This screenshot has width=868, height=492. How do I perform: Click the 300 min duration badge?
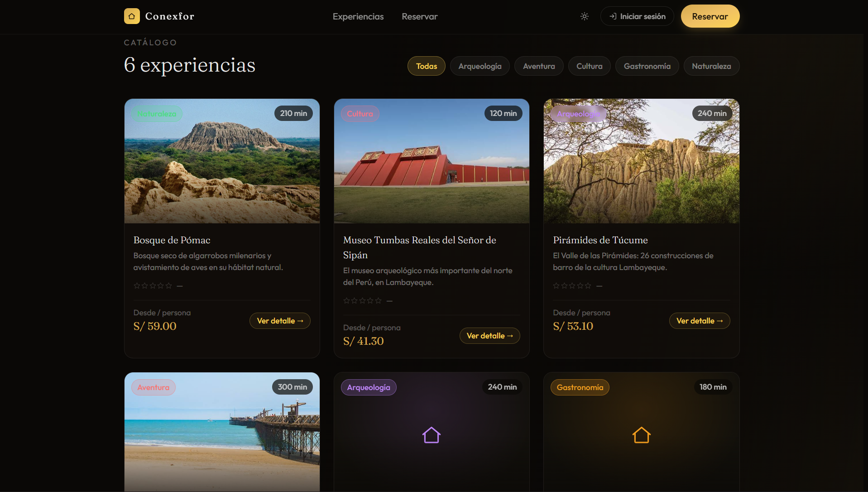[x=292, y=387]
